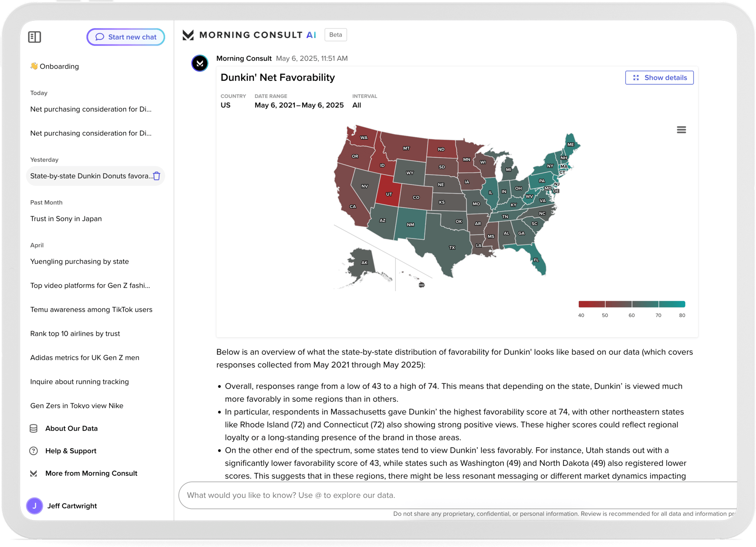Select Florida (FL) on the map
Viewport: 756px width, 547px height.
536,260
